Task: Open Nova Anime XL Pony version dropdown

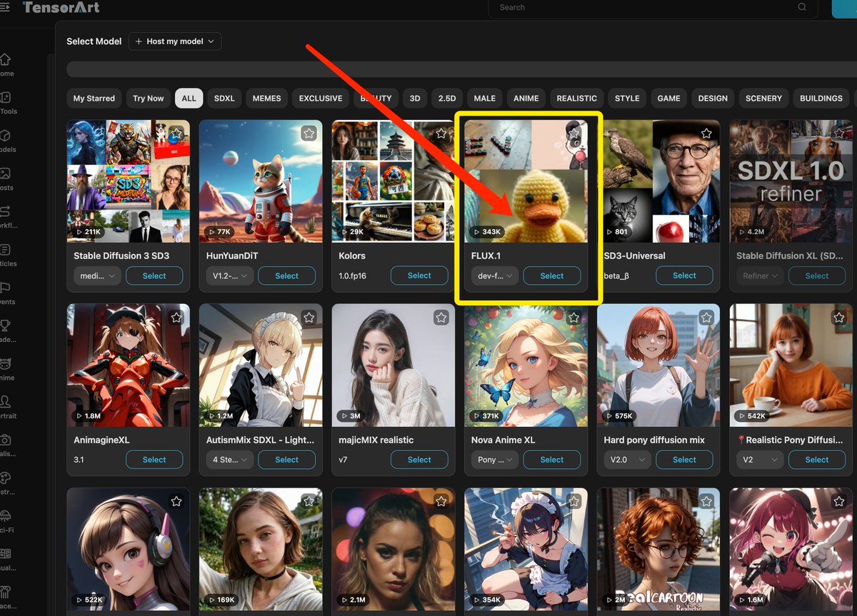Action: click(495, 460)
